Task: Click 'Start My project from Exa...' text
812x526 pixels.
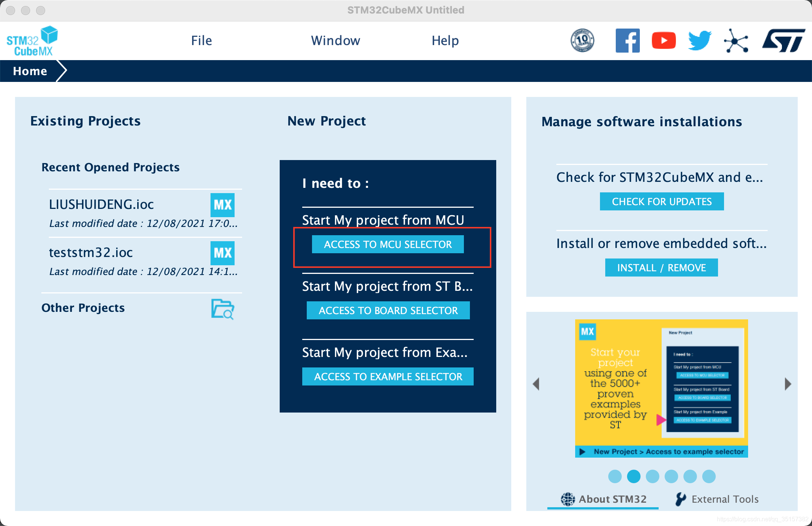Action: [385, 352]
